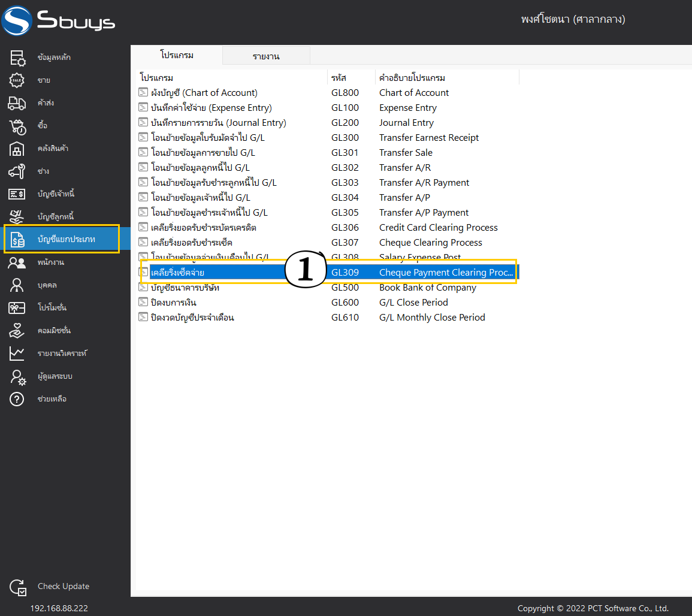Open the บัญชีลูกหนี้ icon
This screenshot has width=692, height=616.
17,217
